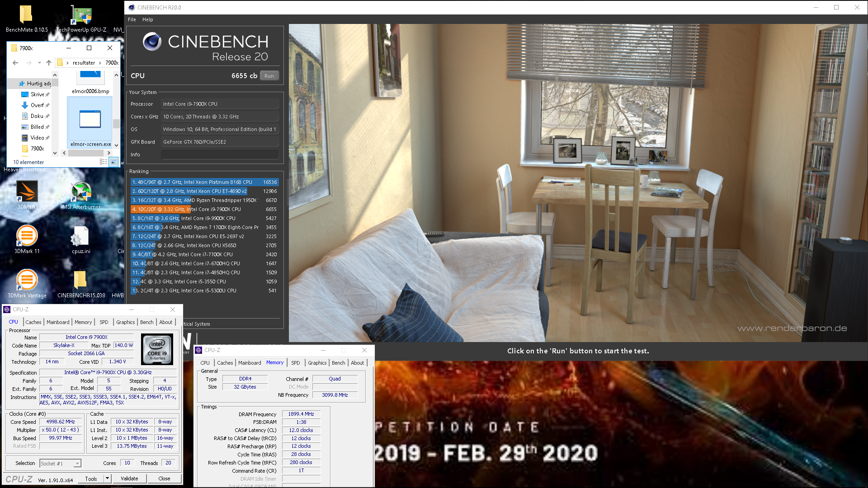Open the BenchMate 0.10.5 desktop folder
The image size is (868, 488).
26,18
